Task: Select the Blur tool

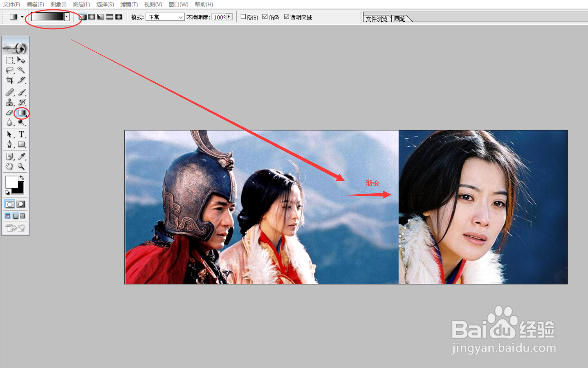Action: tap(10, 123)
